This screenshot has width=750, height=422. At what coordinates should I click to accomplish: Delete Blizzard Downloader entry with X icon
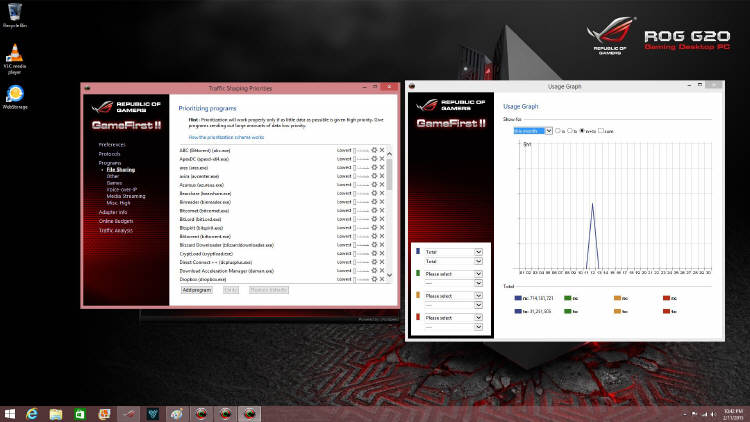tap(382, 245)
